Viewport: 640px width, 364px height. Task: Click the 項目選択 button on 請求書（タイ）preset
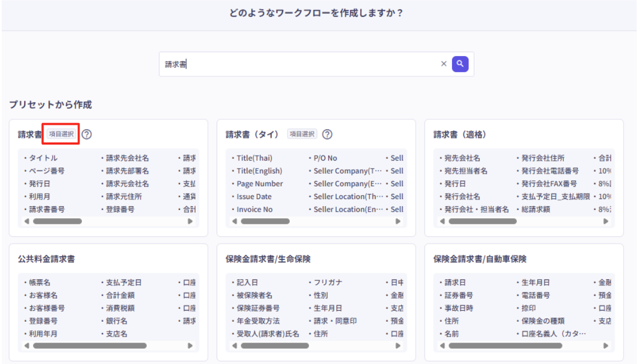(x=301, y=134)
